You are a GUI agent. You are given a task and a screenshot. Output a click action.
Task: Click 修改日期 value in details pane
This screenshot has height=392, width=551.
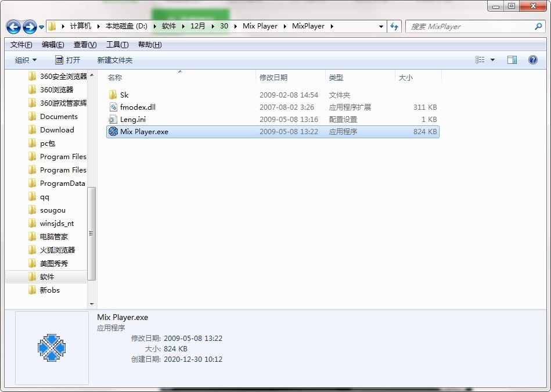coord(193,338)
